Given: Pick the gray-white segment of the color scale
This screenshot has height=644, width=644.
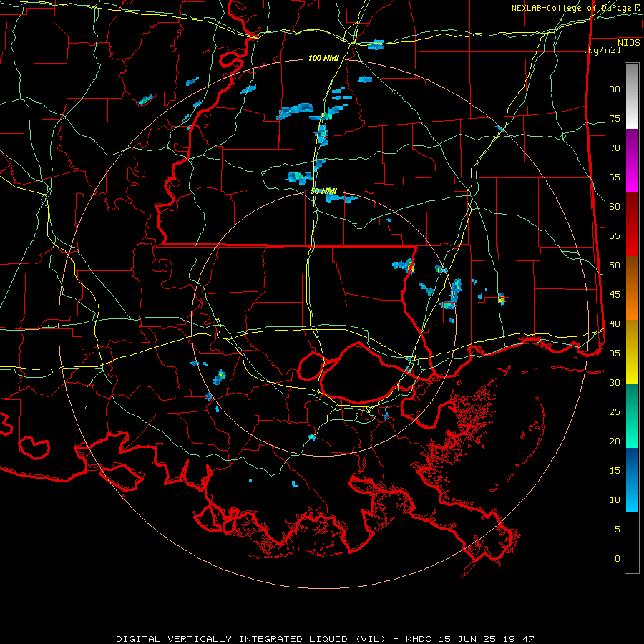Looking at the screenshot, I should [x=632, y=96].
